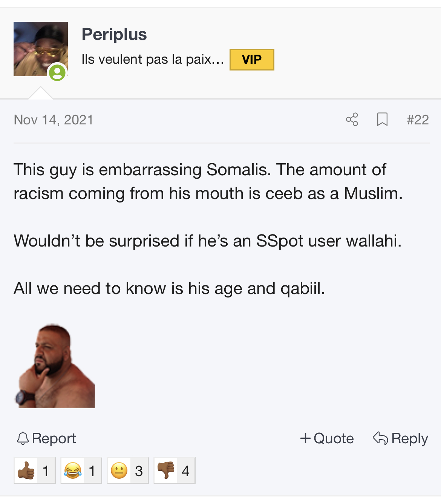Click the user title "Ils veulent pas la paix…"
The width and height of the screenshot is (441, 504).
(x=153, y=60)
